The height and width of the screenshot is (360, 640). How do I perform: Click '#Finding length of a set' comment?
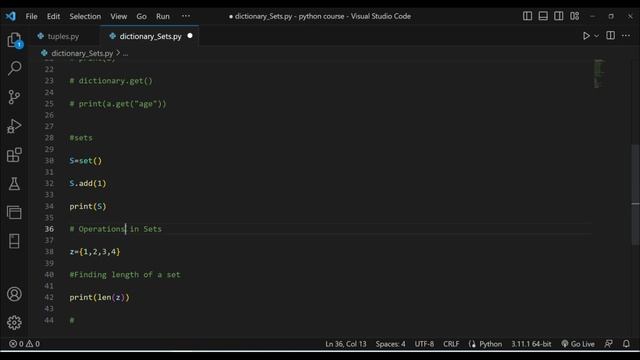[125, 275]
